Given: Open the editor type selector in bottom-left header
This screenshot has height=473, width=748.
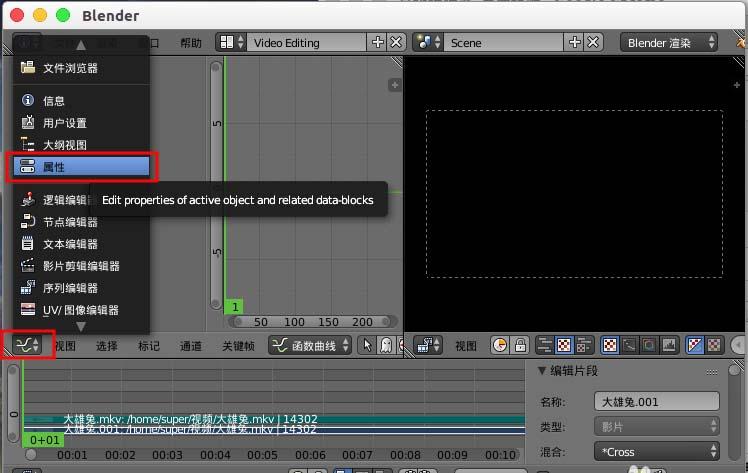Looking at the screenshot, I should tap(27, 345).
